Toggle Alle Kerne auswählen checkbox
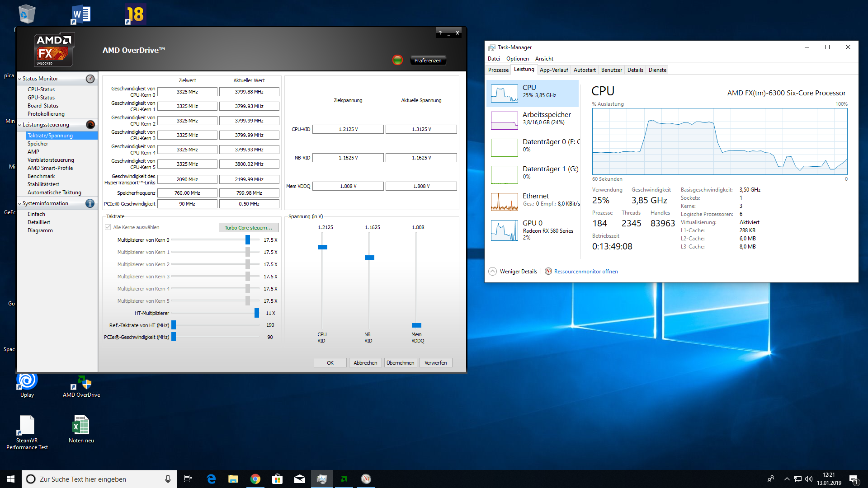Viewport: 868px width, 488px height. [108, 227]
